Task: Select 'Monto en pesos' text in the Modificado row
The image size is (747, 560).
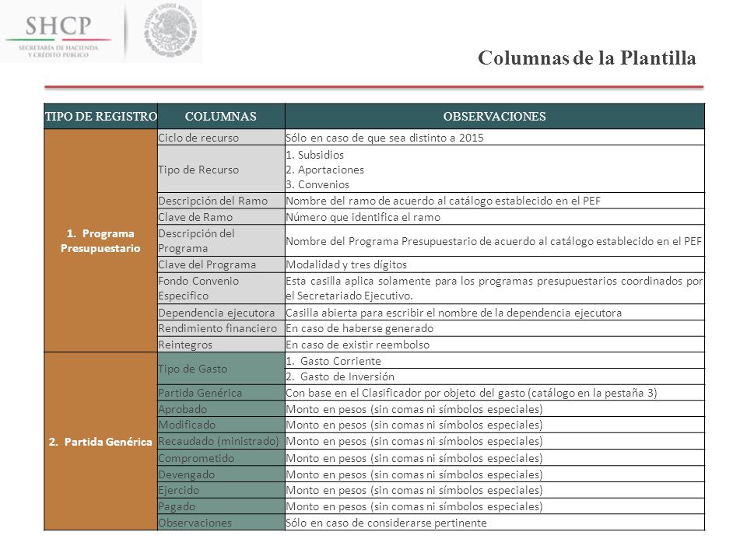Action: 414,425
